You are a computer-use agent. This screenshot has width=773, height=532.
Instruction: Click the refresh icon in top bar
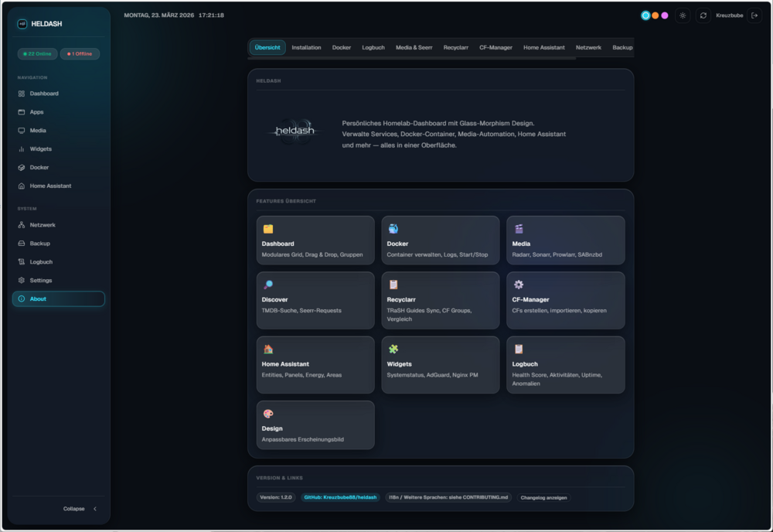click(x=703, y=15)
